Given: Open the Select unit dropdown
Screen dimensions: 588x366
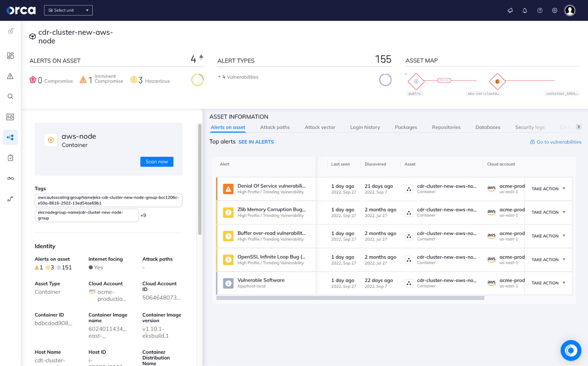Looking at the screenshot, I should pyautogui.click(x=68, y=10).
